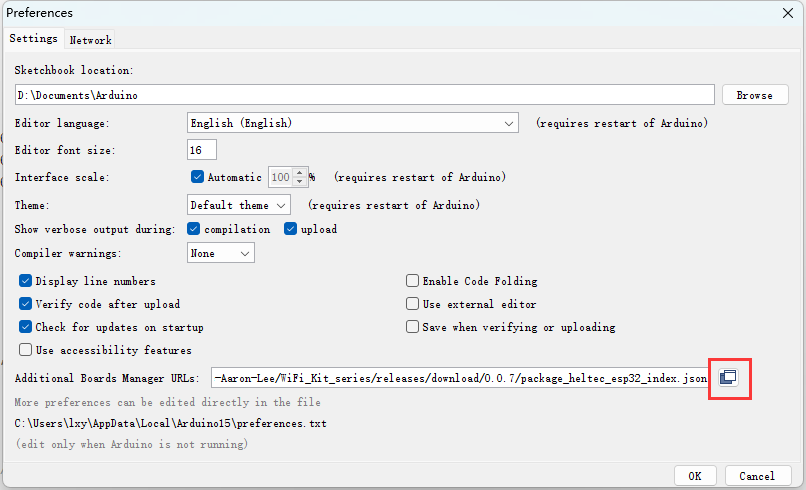Switch to the Network tab
Image resolution: width=806 pixels, height=490 pixels.
tap(90, 40)
